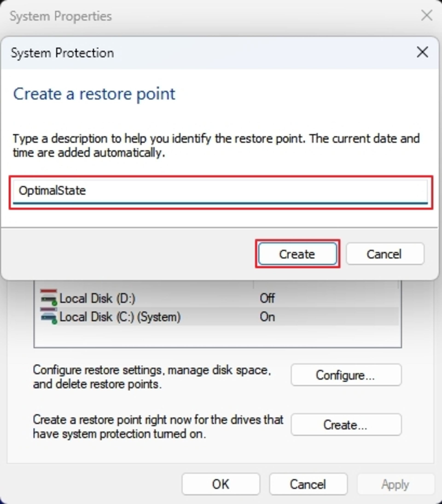This screenshot has height=504, width=442.
Task: Confirm System Properties with OK
Action: click(x=221, y=484)
